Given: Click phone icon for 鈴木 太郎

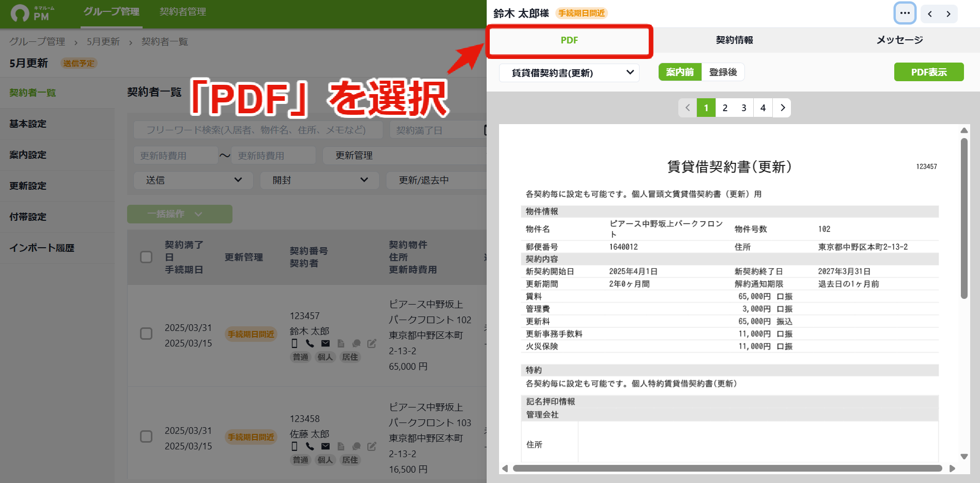Looking at the screenshot, I should click(309, 343).
